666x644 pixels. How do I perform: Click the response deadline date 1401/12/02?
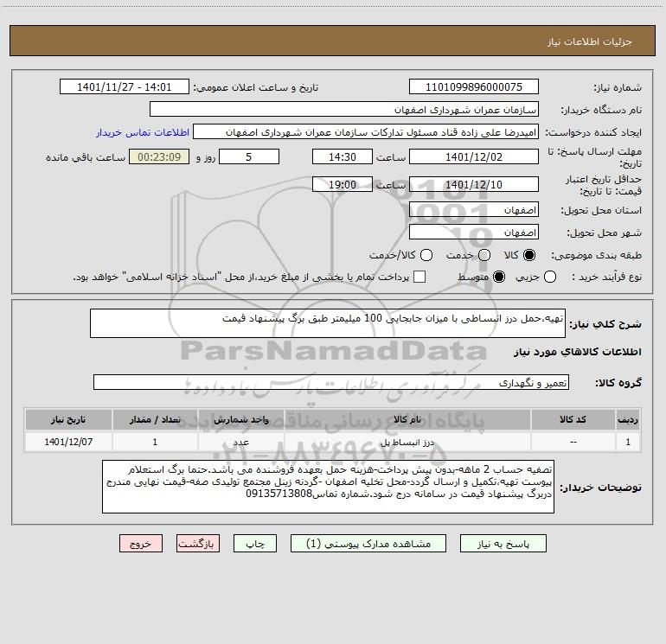(474, 156)
